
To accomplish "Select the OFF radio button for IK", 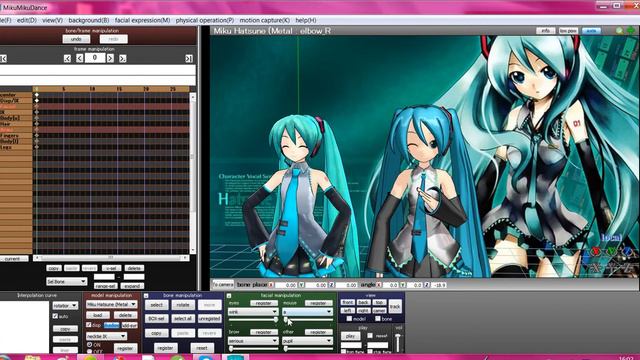I will [89, 351].
